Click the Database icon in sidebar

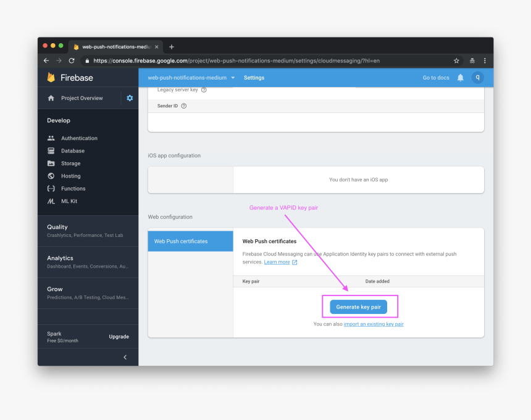point(51,151)
